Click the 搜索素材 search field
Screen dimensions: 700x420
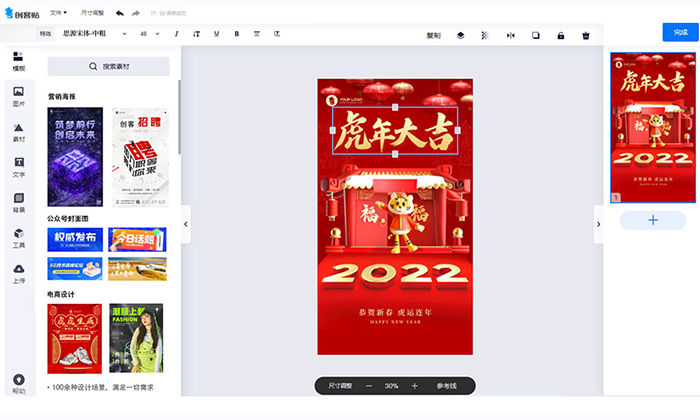(x=108, y=67)
